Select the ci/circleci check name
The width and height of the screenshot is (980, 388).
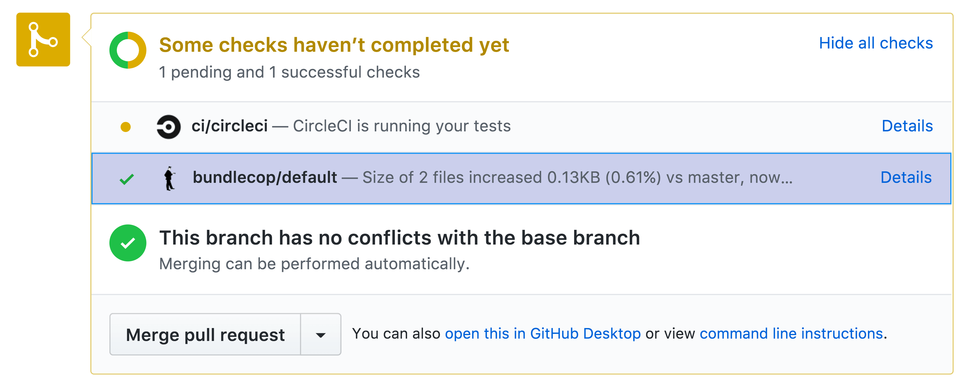click(229, 126)
